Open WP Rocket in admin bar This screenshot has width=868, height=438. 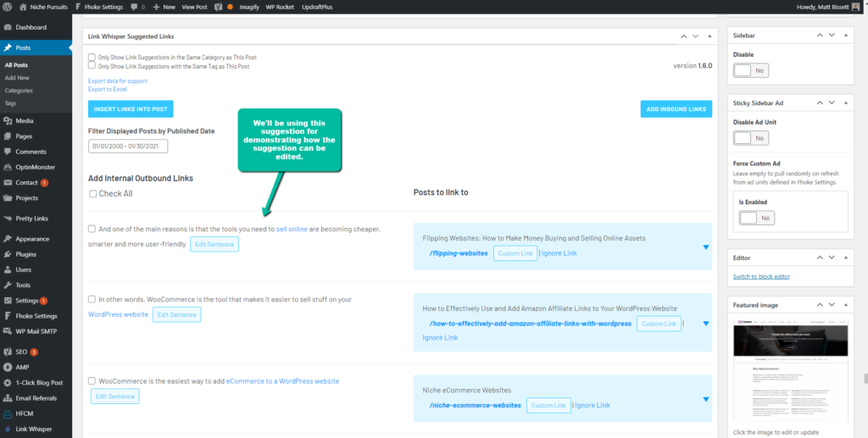(280, 7)
